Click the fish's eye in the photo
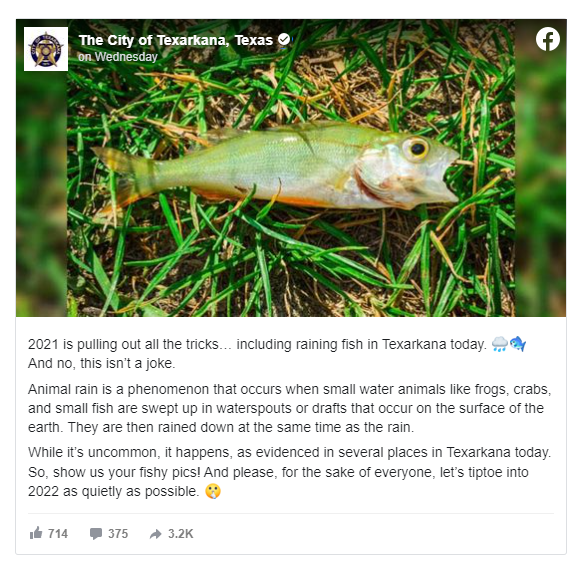The height and width of the screenshot is (563, 579). 417,148
